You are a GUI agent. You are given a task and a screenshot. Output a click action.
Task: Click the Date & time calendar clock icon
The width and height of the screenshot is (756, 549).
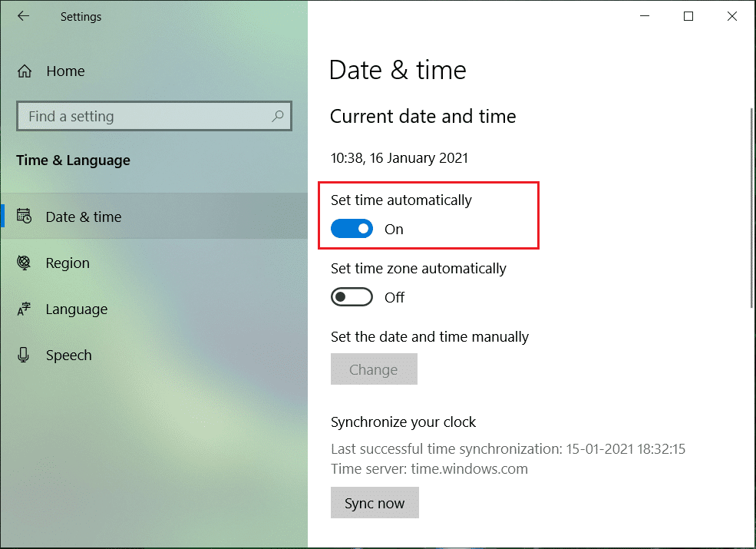click(24, 217)
